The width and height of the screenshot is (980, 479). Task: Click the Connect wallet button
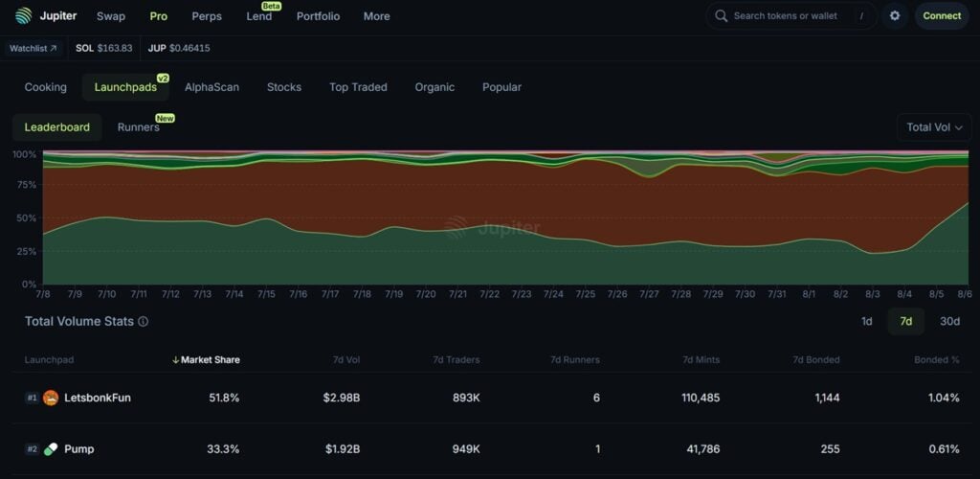click(x=942, y=15)
